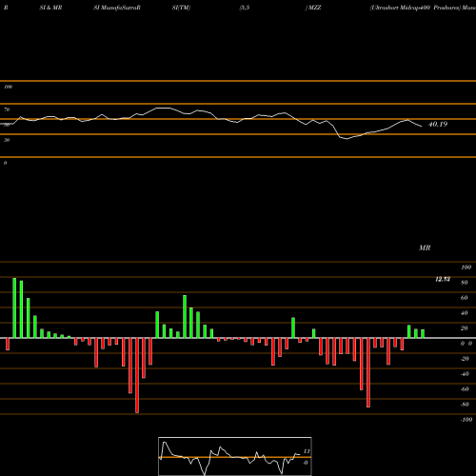The image size is (476, 476).
Task: Click the MR axis label 100
Action: click(x=466, y=268)
